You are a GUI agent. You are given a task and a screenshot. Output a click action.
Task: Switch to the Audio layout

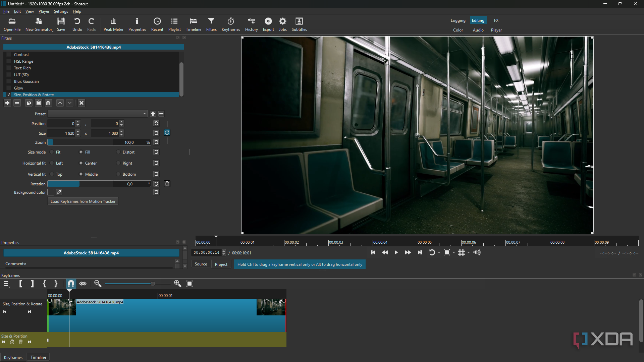(478, 30)
